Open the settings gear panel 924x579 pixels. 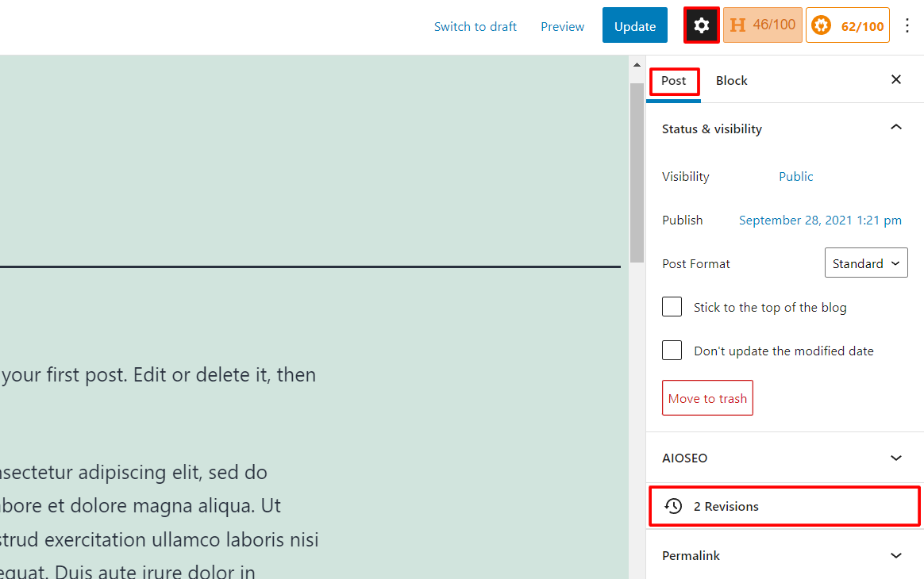coord(701,25)
